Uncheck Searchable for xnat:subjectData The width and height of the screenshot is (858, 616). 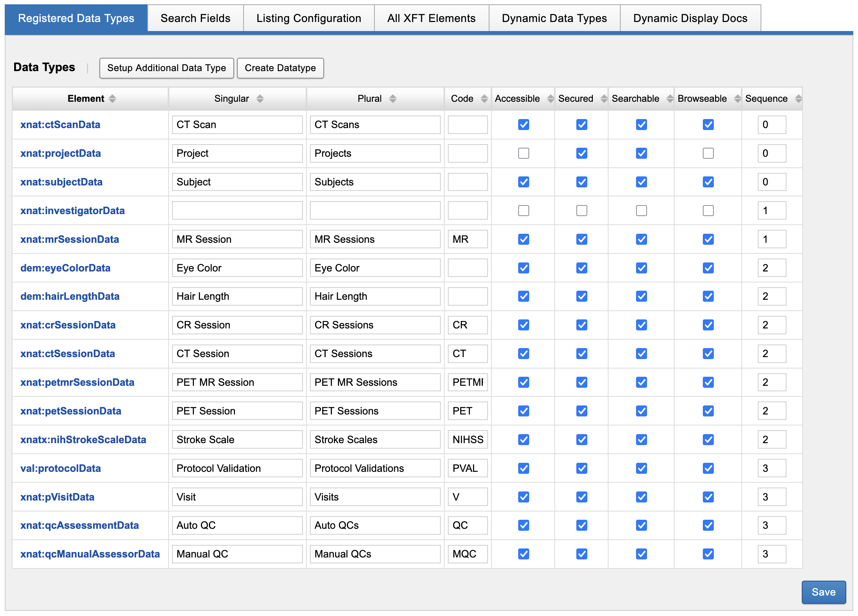pyautogui.click(x=642, y=182)
